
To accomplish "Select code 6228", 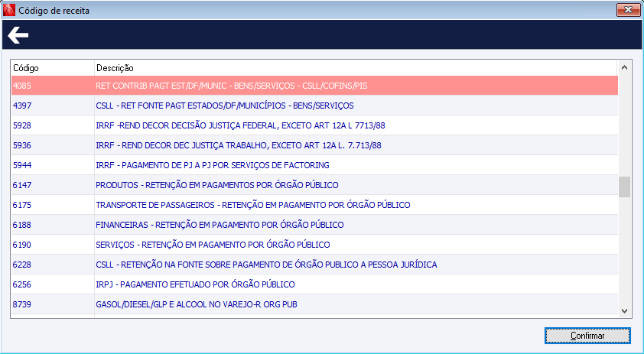I will pyautogui.click(x=21, y=265).
